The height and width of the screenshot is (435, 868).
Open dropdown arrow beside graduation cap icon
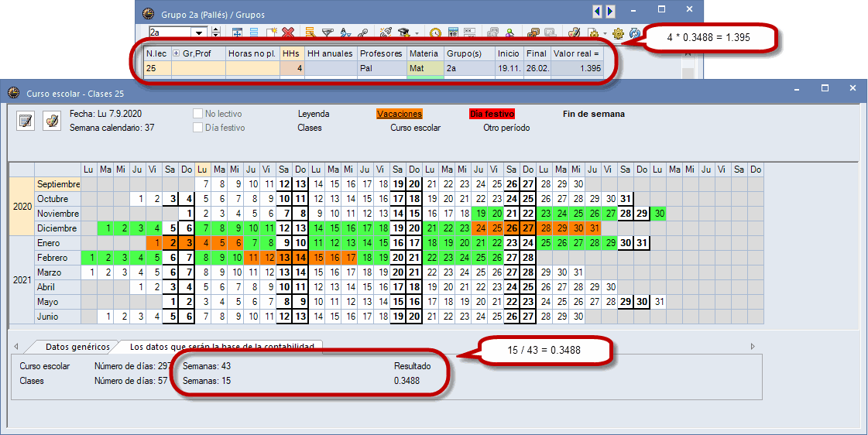tap(417, 33)
